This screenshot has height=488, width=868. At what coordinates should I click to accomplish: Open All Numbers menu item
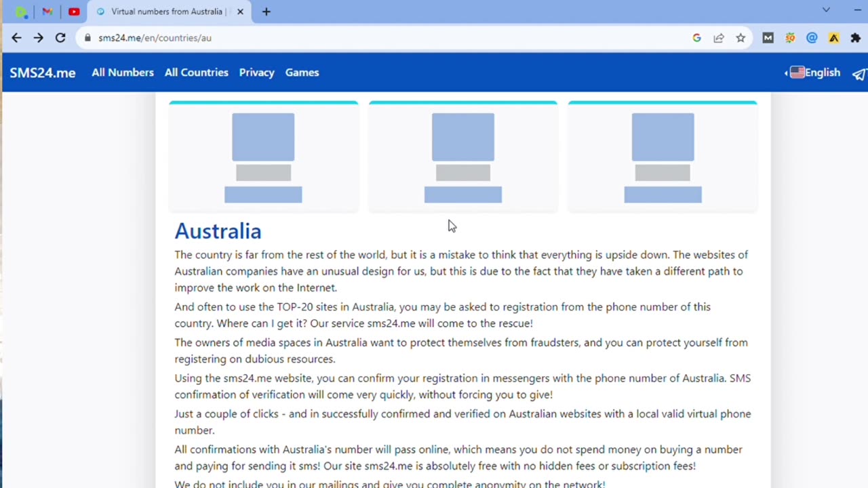[x=123, y=73]
